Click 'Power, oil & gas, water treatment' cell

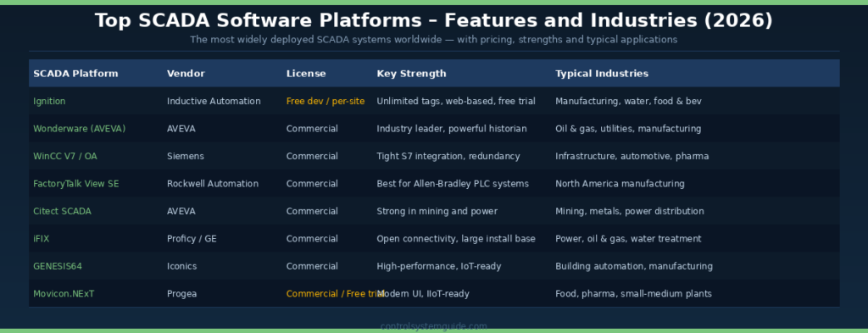point(628,239)
